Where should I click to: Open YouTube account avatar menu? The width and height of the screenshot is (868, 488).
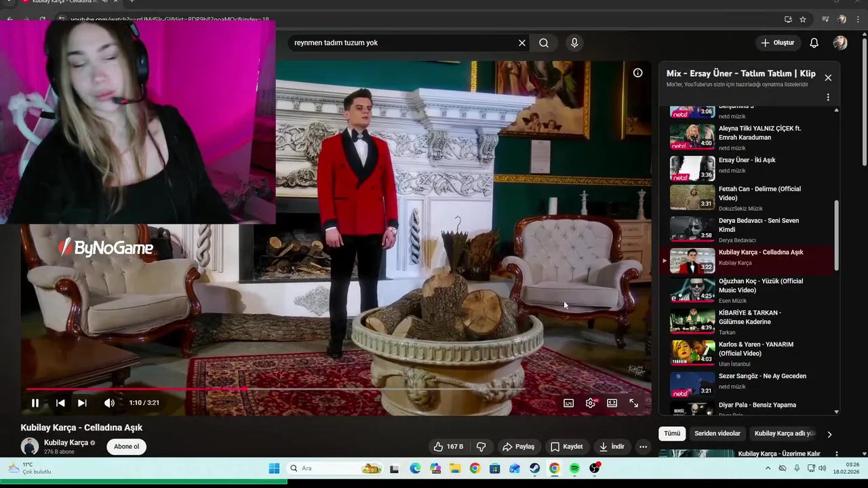click(x=840, y=43)
